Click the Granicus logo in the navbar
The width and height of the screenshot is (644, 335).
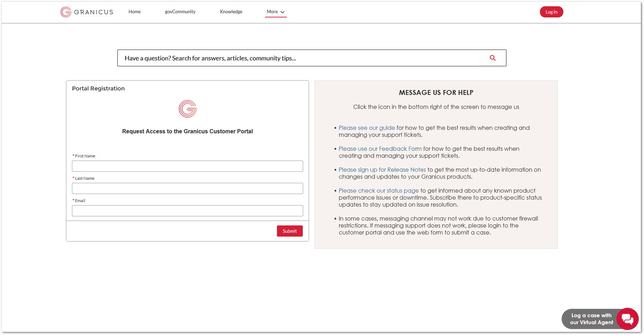[x=86, y=12]
